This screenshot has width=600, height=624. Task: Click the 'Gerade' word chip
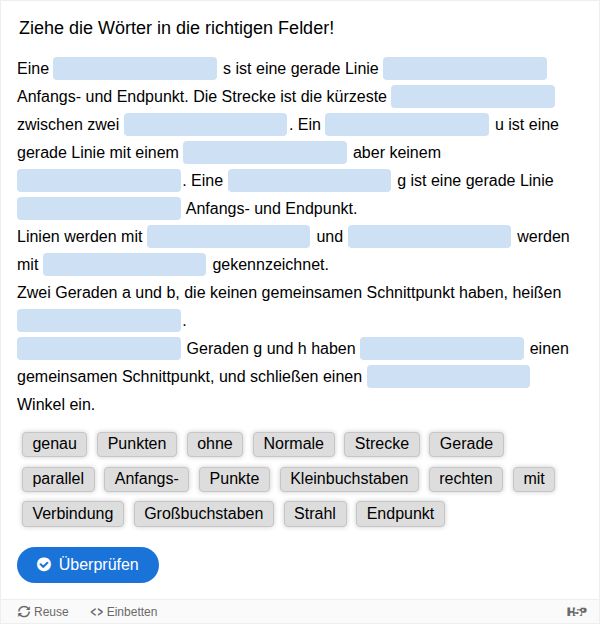pos(466,444)
